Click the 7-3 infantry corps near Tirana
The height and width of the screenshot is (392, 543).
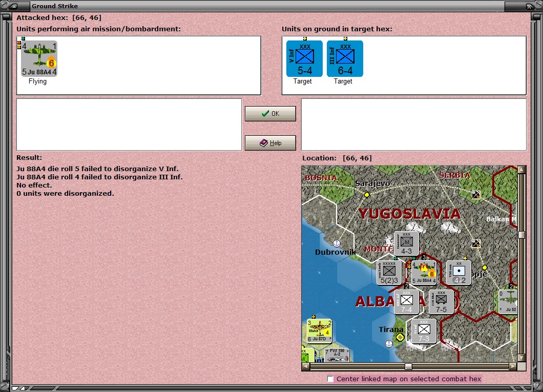(424, 332)
